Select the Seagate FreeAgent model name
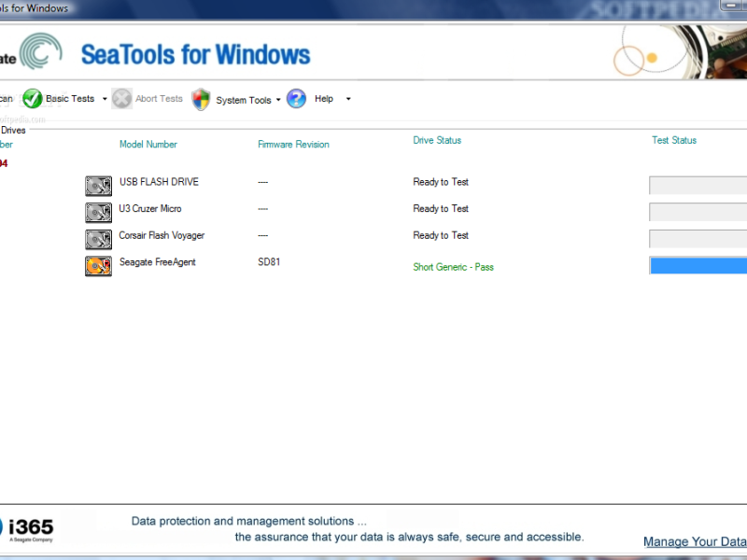 point(157,262)
